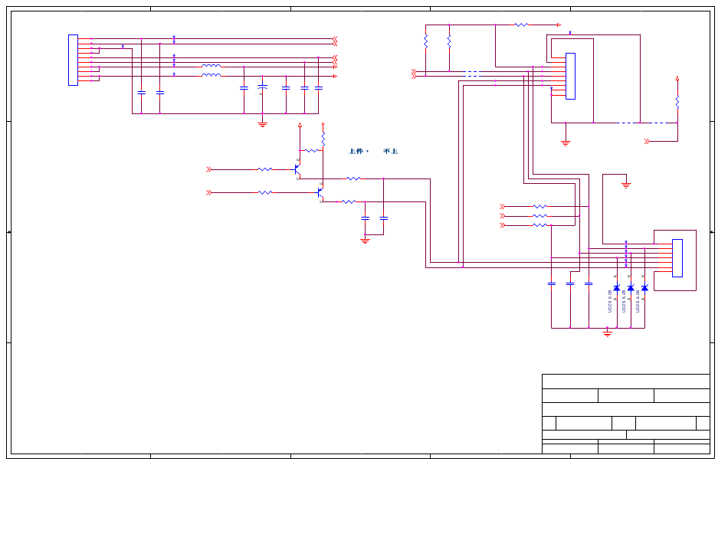
Task: Select the vertical resistor above the two transistors
Action: click(323, 139)
